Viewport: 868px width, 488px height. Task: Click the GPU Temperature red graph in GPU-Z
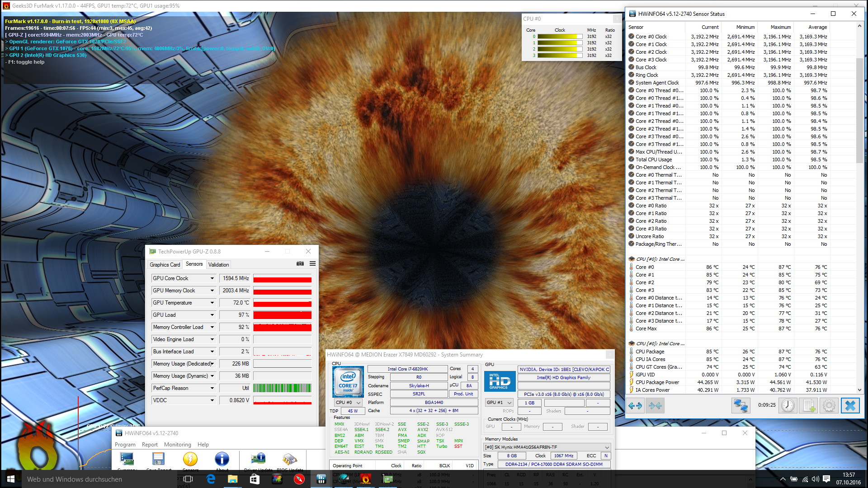tap(282, 303)
